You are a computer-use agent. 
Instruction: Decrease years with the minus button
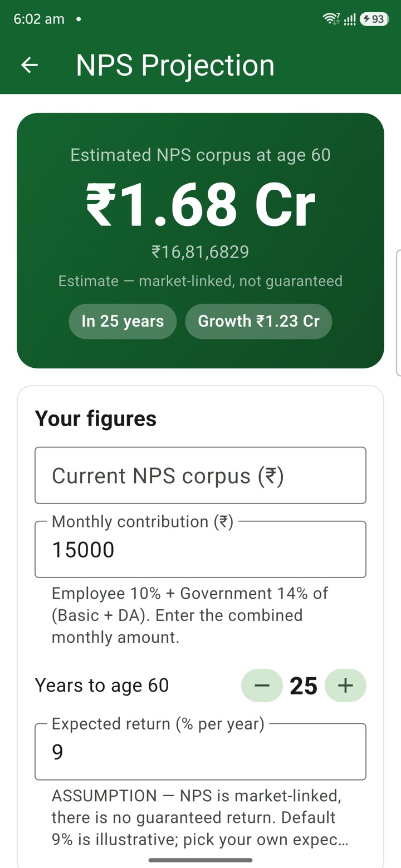(x=262, y=685)
